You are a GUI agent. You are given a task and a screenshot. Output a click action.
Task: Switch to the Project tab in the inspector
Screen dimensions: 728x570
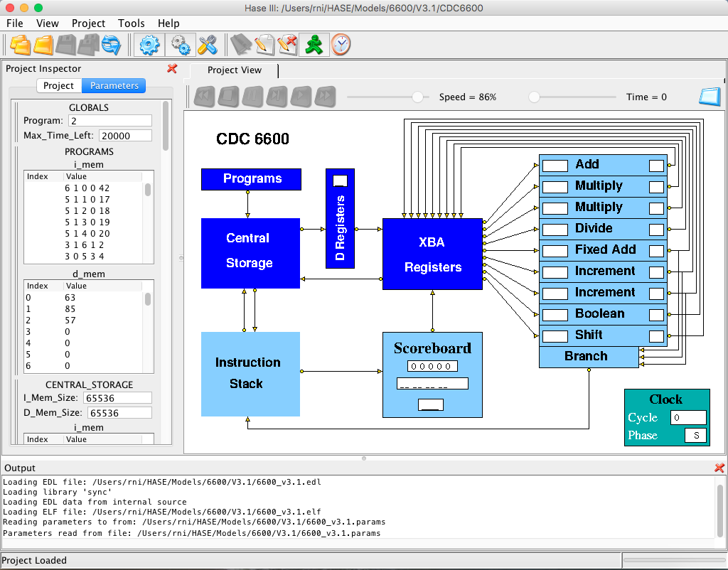58,85
